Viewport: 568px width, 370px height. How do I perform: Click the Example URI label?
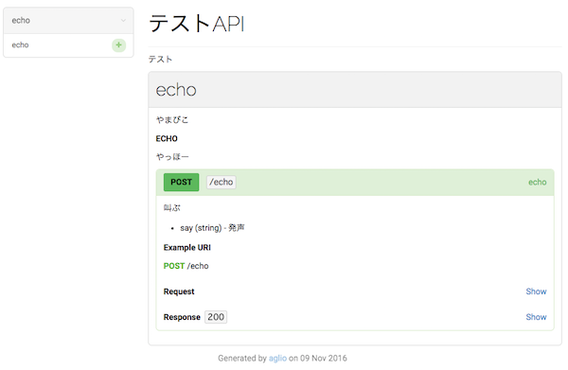pos(187,248)
